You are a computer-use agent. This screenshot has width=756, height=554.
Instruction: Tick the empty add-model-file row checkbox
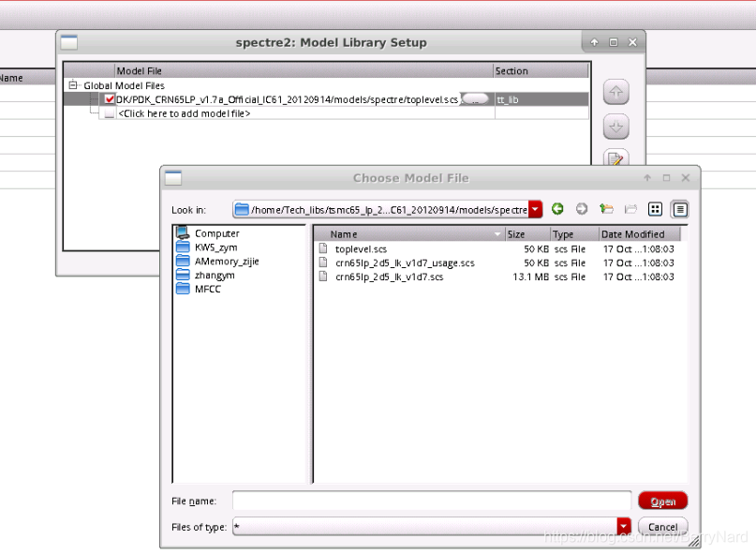110,113
